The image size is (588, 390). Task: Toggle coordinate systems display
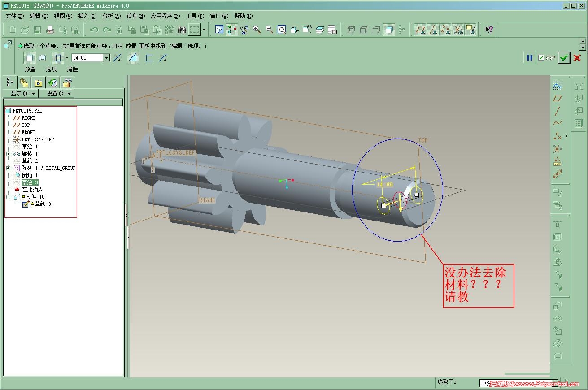pyautogui.click(x=458, y=30)
